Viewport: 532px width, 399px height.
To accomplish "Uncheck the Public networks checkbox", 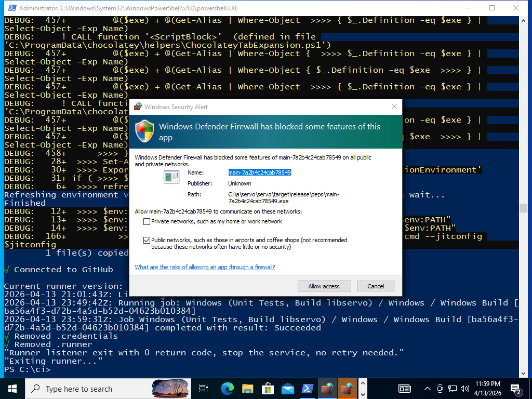I will pos(147,240).
